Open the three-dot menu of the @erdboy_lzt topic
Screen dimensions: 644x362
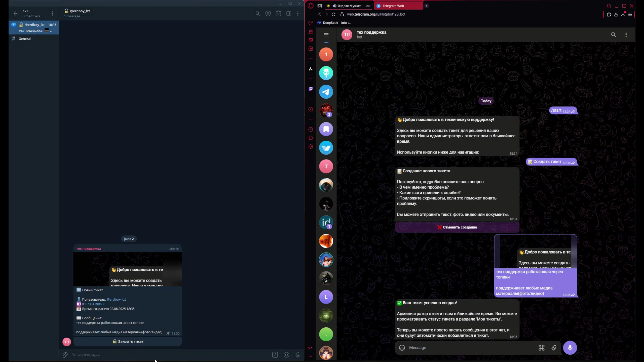point(298,13)
